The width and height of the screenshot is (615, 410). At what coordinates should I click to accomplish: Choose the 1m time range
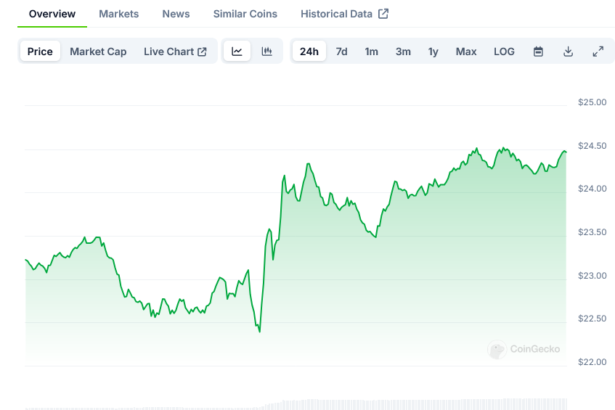pyautogui.click(x=371, y=52)
